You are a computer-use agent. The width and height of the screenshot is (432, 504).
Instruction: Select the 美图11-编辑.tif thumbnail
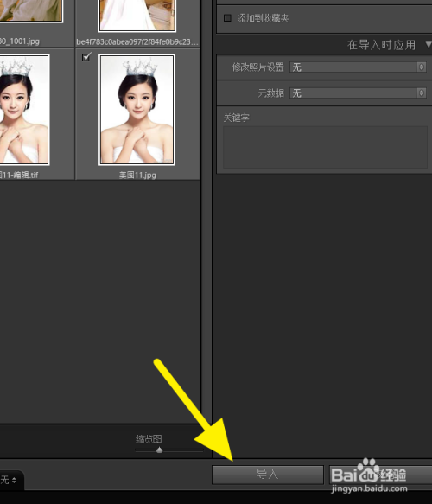(x=24, y=110)
